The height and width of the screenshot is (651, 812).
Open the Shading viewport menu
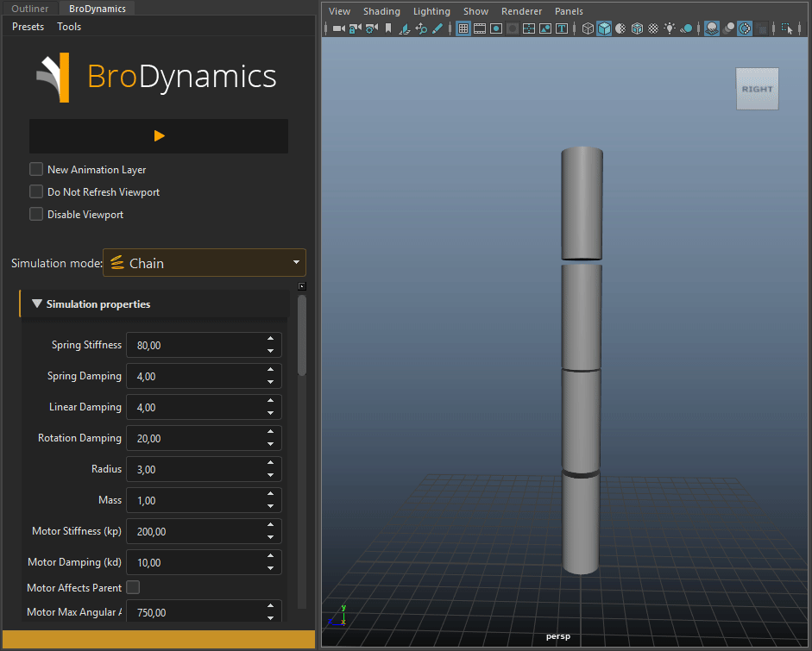tap(381, 11)
